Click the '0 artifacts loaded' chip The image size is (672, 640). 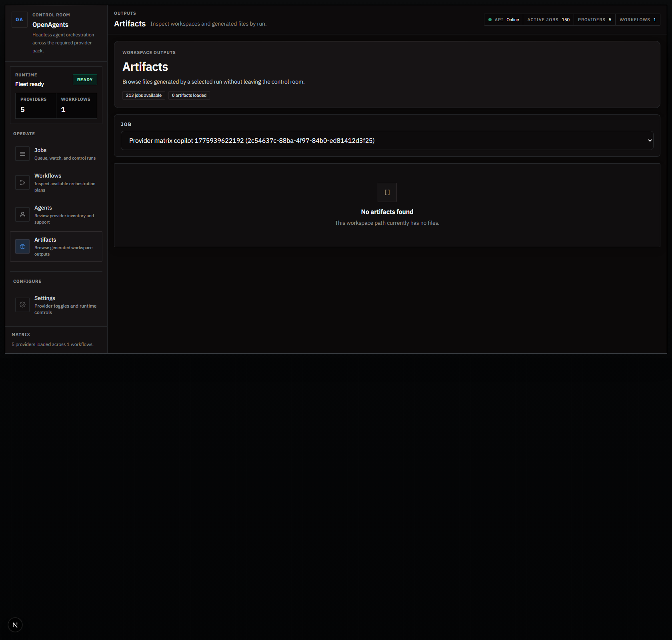click(x=189, y=95)
